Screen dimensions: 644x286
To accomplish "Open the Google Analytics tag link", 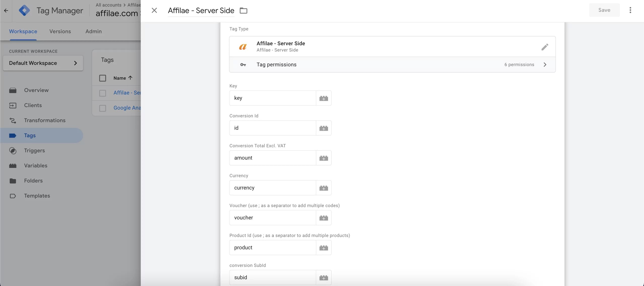I will (x=127, y=108).
